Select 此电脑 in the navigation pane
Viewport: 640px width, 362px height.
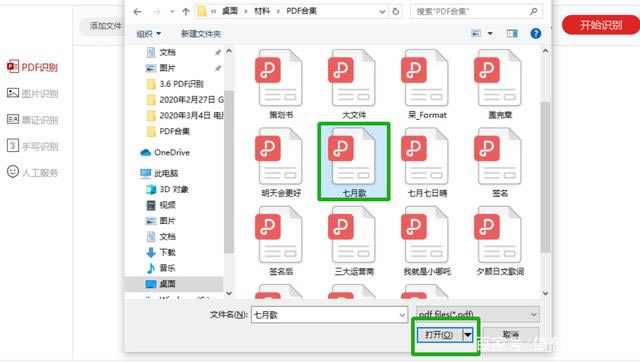coord(166,173)
